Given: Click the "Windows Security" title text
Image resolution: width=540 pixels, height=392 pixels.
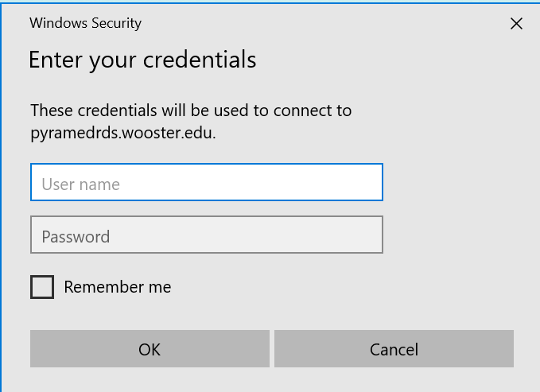Looking at the screenshot, I should tap(85, 23).
